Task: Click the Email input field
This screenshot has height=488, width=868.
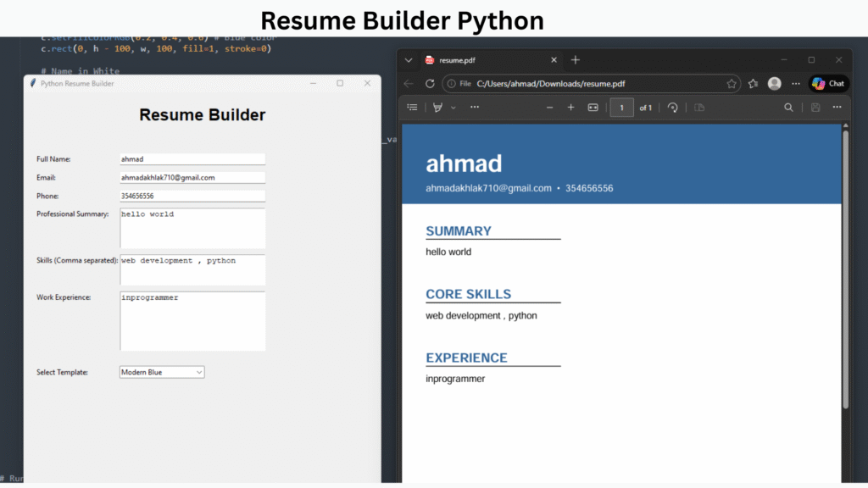Action: (x=192, y=177)
